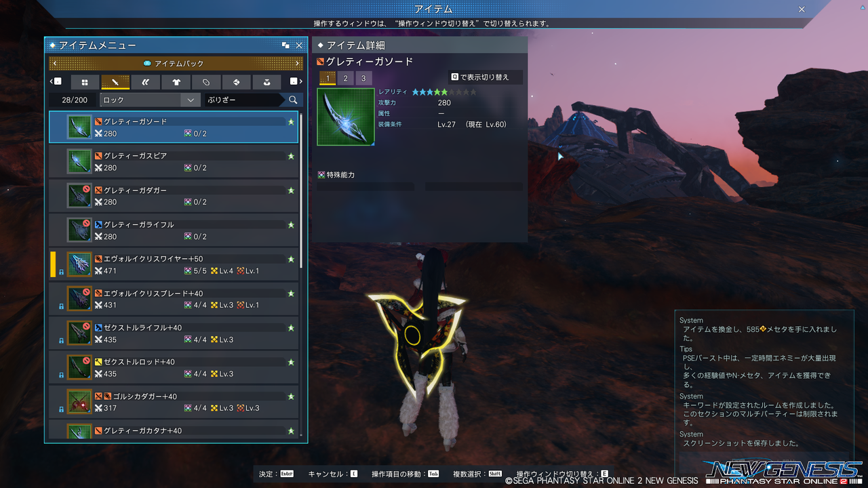Image resolution: width=868 pixels, height=488 pixels.
Task: Close the アイテム screen with top X
Action: click(x=802, y=9)
